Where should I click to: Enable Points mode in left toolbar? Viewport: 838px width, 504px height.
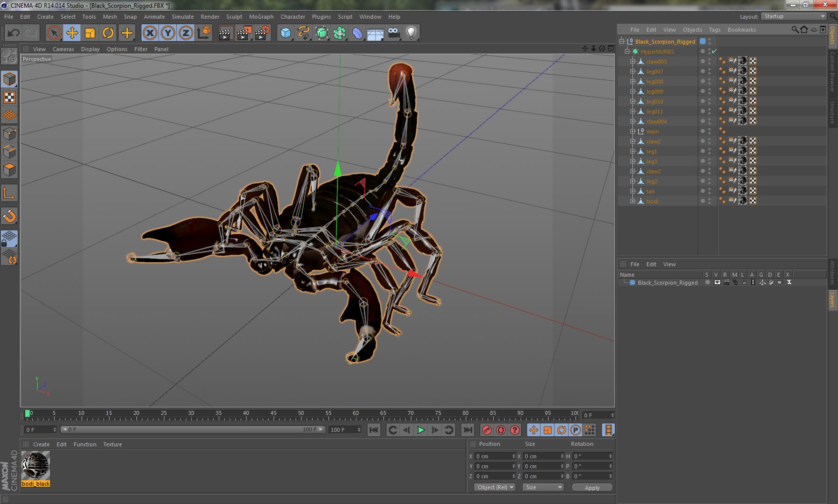click(9, 134)
